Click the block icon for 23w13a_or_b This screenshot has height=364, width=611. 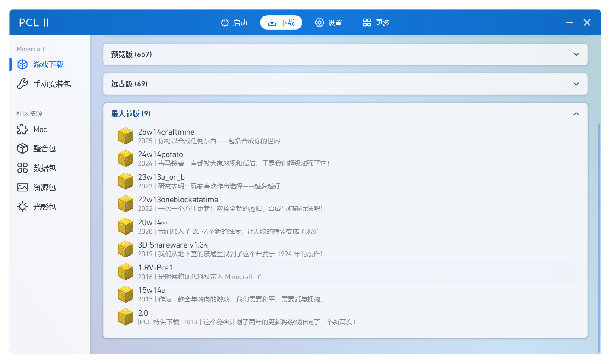click(x=126, y=181)
